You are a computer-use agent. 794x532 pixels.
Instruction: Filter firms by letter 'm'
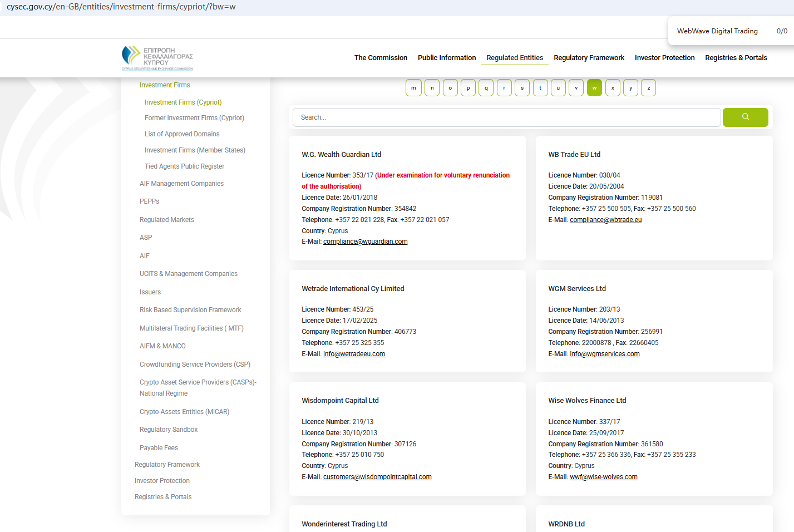point(413,88)
